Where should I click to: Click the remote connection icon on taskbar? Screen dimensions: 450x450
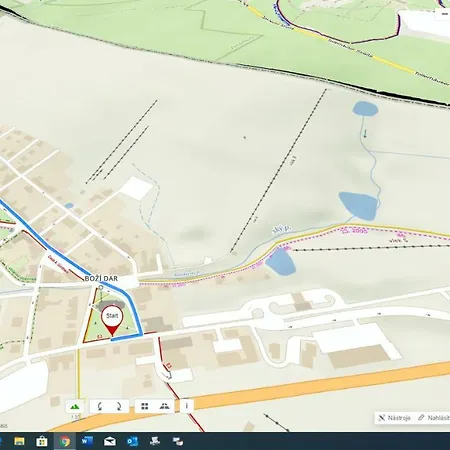coord(178,441)
